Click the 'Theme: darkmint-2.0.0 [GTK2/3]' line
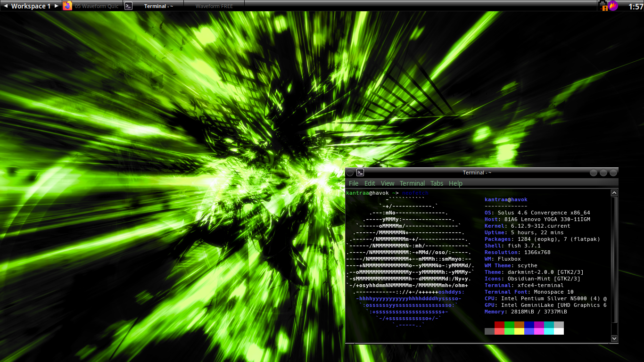Screen dimensions: 644x362 [x=534, y=272]
